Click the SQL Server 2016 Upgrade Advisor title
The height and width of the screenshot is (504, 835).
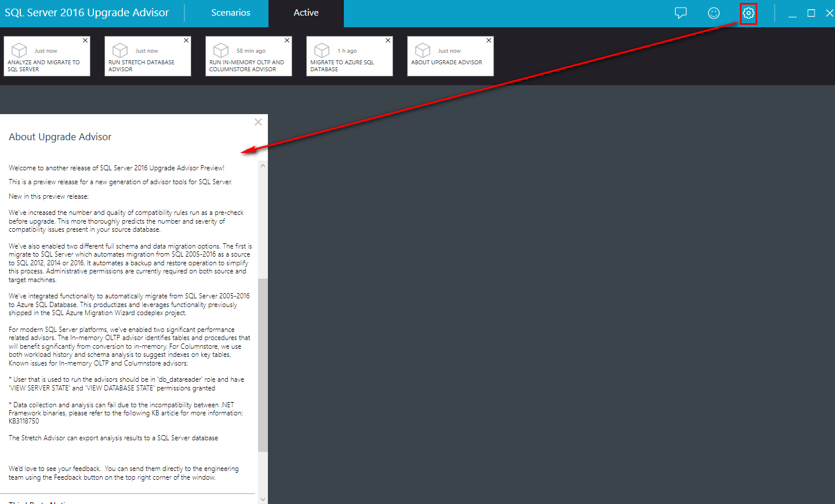click(87, 13)
